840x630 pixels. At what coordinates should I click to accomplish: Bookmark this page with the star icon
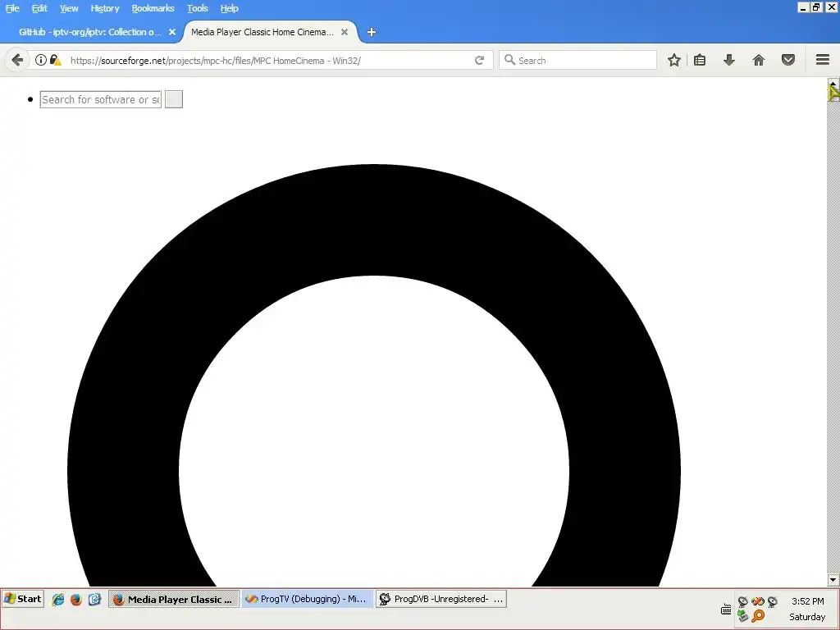pyautogui.click(x=674, y=60)
